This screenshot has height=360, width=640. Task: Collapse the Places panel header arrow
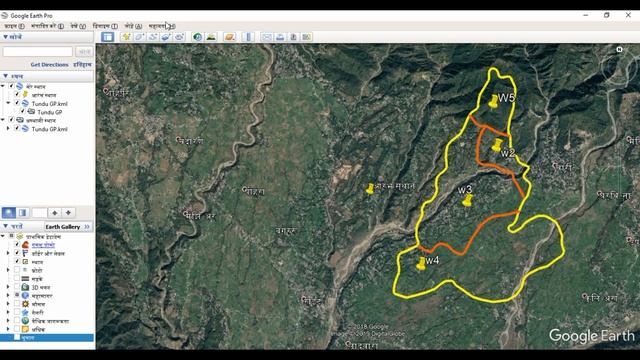5,76
